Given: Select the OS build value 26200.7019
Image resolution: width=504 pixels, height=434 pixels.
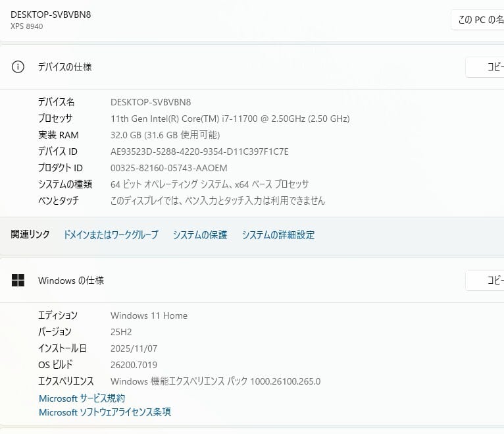Looking at the screenshot, I should 134,365.
